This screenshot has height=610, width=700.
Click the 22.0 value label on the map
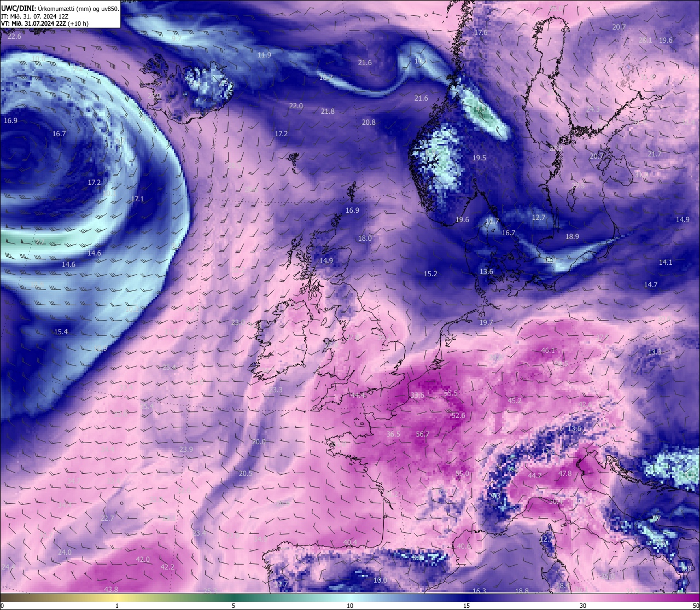click(x=296, y=106)
